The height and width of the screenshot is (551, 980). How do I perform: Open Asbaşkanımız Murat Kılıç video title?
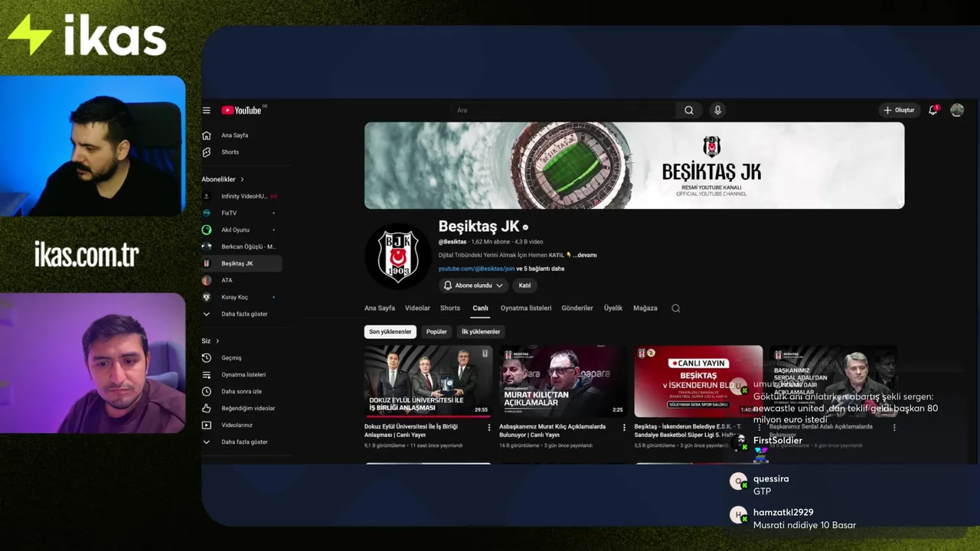pyautogui.click(x=553, y=430)
